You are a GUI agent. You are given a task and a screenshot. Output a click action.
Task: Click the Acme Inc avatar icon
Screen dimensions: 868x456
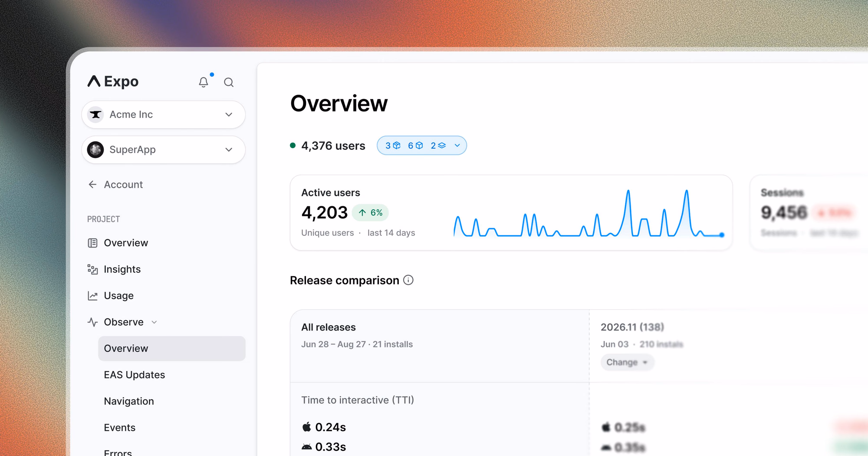(x=95, y=115)
